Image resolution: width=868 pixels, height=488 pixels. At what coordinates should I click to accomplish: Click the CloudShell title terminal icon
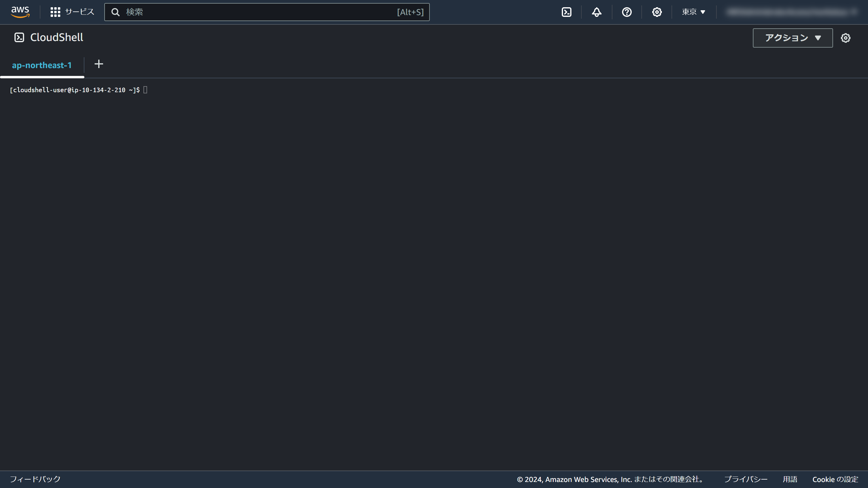[19, 37]
